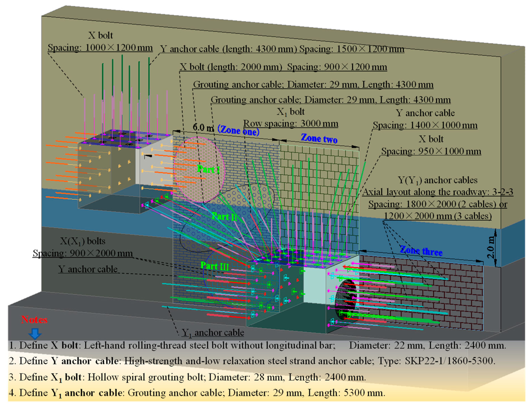The image size is (532, 407).
Task: Click the X1 bolt Row spacing 3000 mm text
Action: (x=291, y=124)
